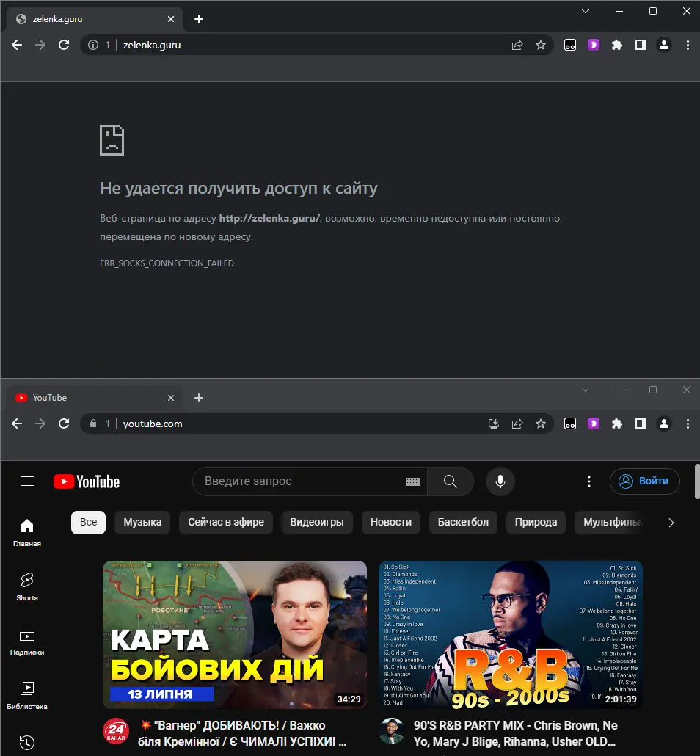Go back in zelenka.guru window
700x756 pixels.
(17, 45)
